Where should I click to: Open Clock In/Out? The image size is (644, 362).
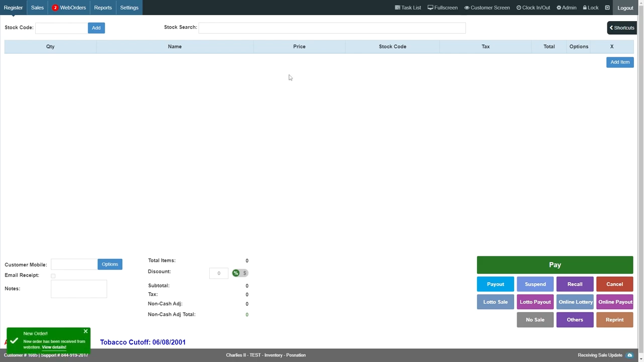click(533, 8)
